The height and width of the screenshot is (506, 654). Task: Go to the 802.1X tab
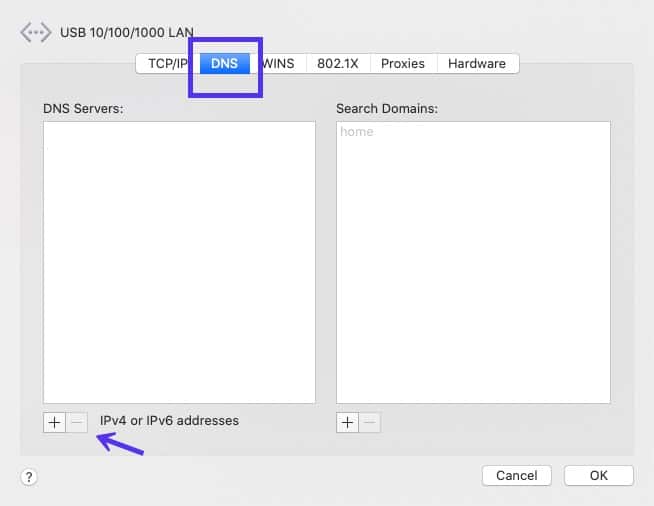[x=337, y=63]
